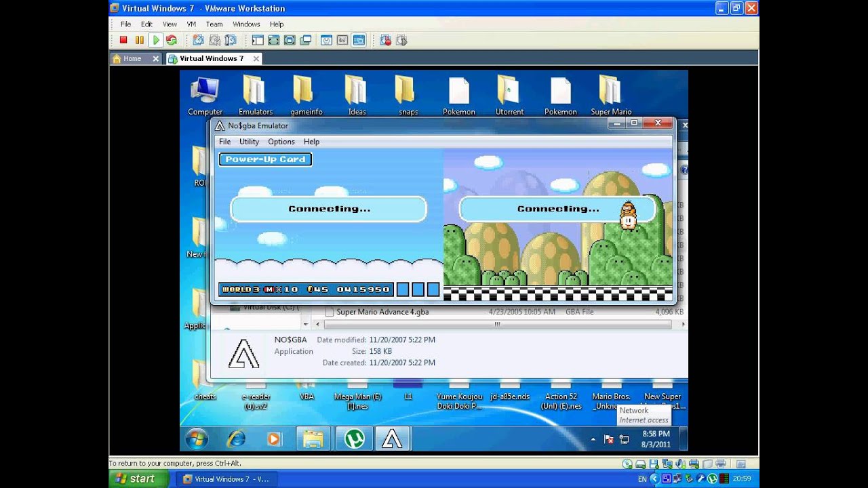Enter Quick Switch mode via toolbar icon
868x488 pixels.
(x=273, y=41)
